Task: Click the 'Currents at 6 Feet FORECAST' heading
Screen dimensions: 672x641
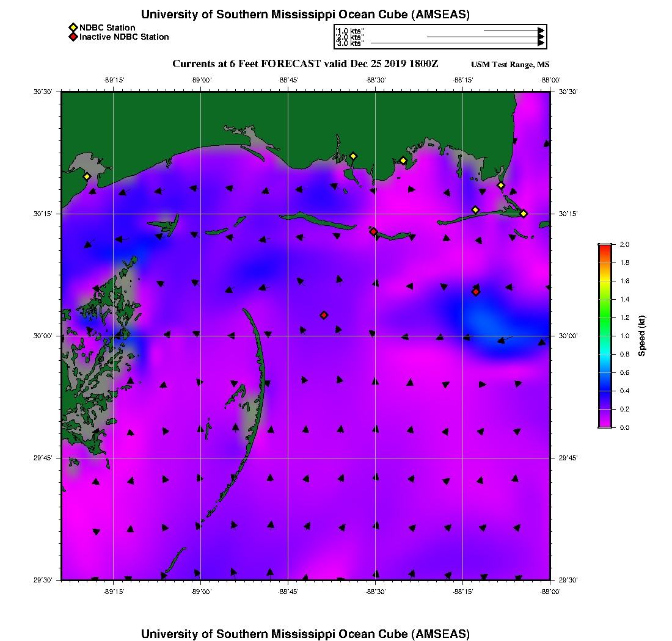Action: 305,64
